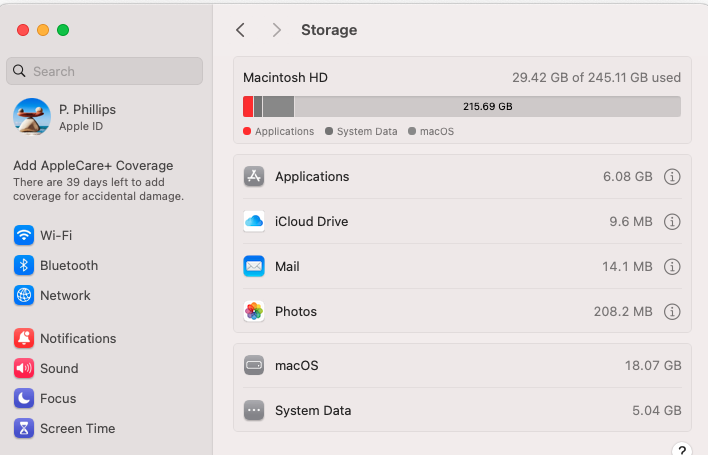The height and width of the screenshot is (455, 708).
Task: Select the Bluetooth sidebar icon
Action: (x=24, y=266)
